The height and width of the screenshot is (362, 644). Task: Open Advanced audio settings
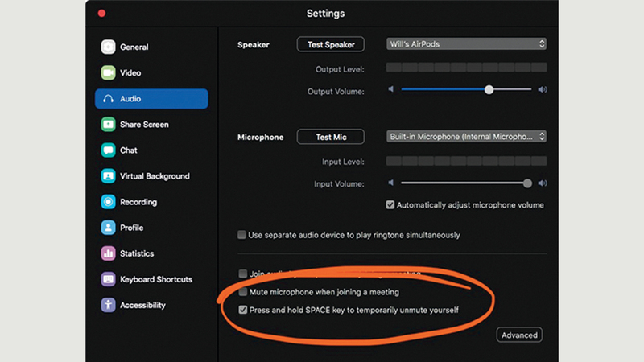coord(518,335)
